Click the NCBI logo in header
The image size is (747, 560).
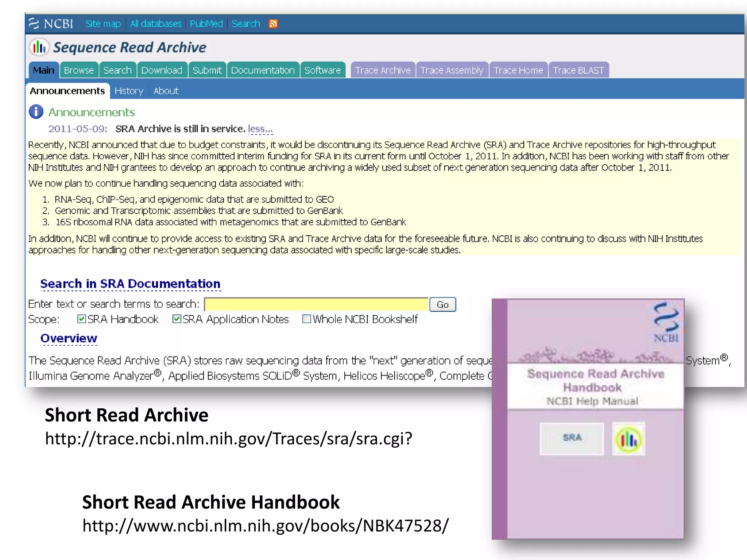point(51,24)
